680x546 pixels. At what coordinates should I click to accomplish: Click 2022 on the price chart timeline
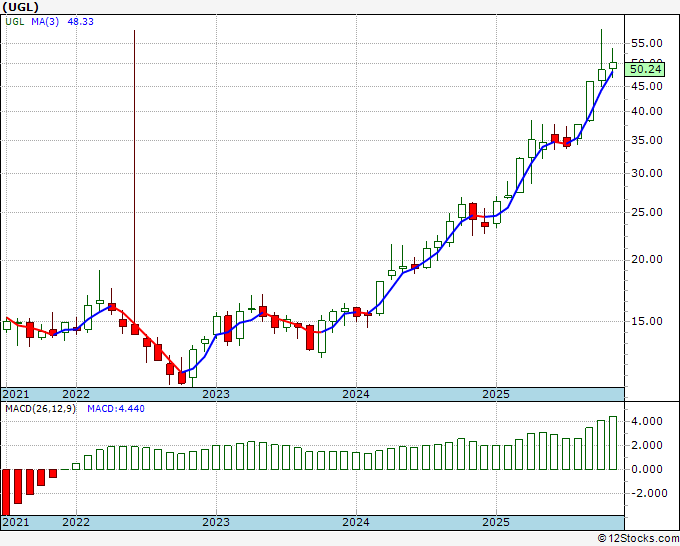(76, 395)
